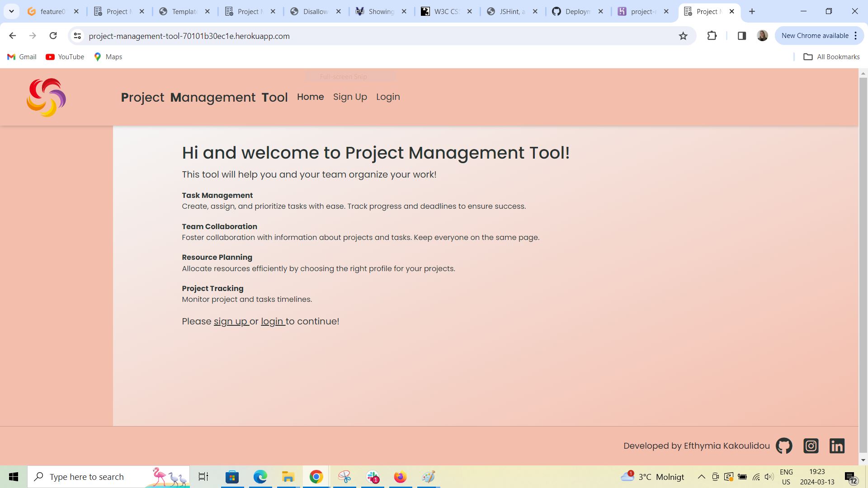This screenshot has width=868, height=488.
Task: Select the Sign Up navigation item
Action: tap(350, 97)
